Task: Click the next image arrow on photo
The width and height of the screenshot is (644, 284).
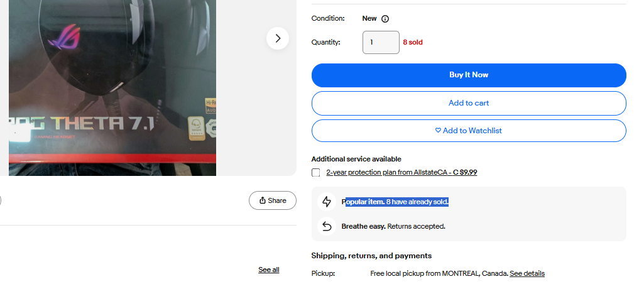Action: tap(278, 38)
